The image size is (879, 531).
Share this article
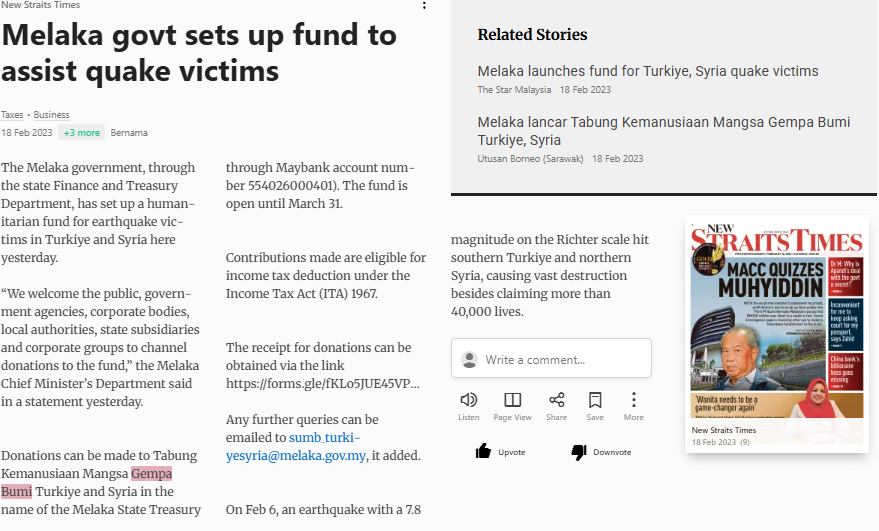(x=556, y=400)
